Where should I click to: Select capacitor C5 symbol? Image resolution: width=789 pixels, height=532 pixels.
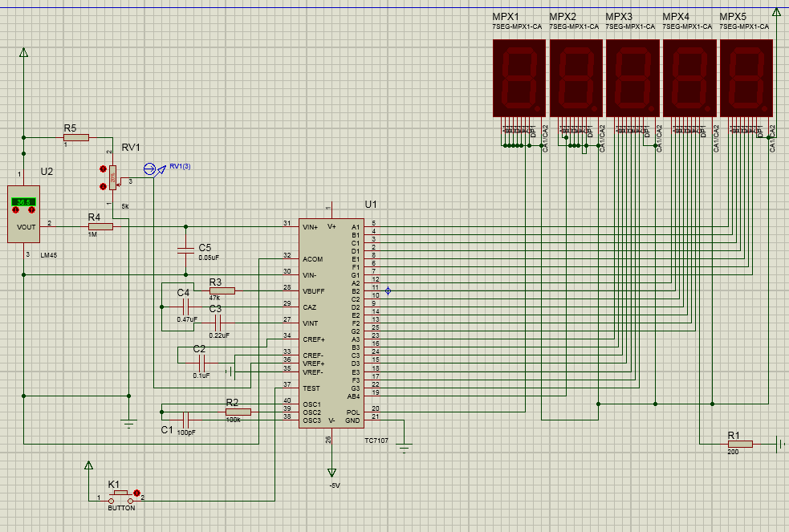[185, 250]
